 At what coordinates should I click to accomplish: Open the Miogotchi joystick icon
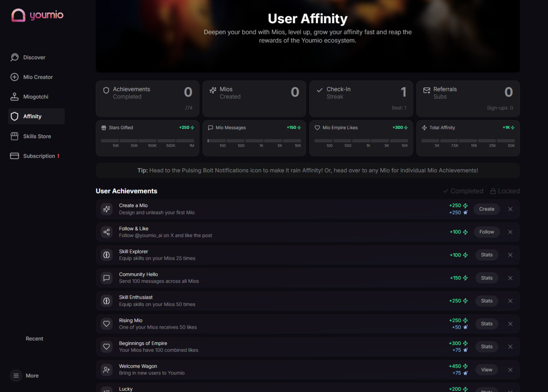[x=15, y=97]
